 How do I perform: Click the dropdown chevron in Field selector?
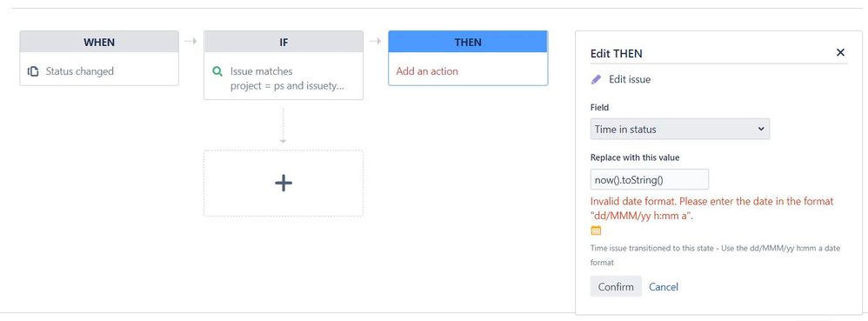[x=761, y=129]
